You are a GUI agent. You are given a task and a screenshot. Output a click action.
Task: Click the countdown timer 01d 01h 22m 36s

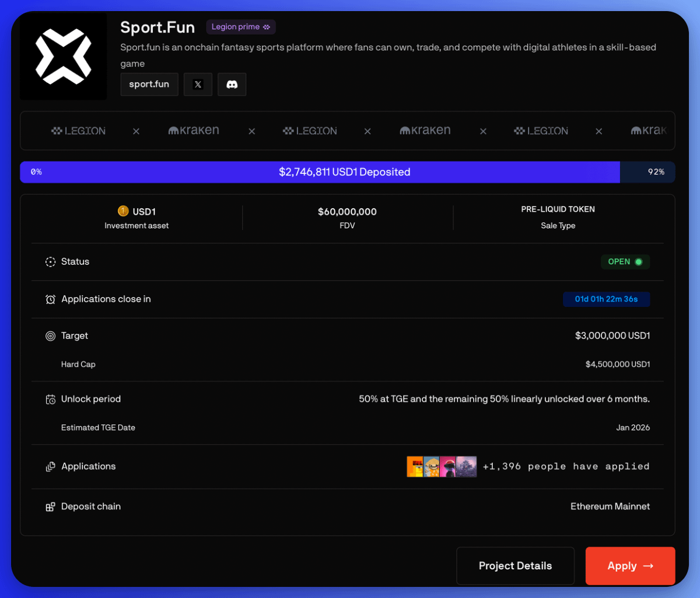607,299
